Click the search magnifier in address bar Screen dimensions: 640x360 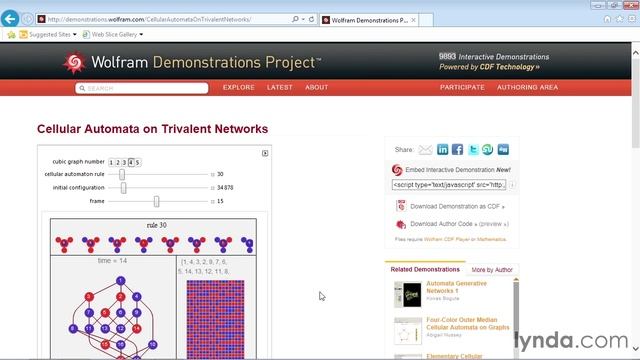click(295, 19)
